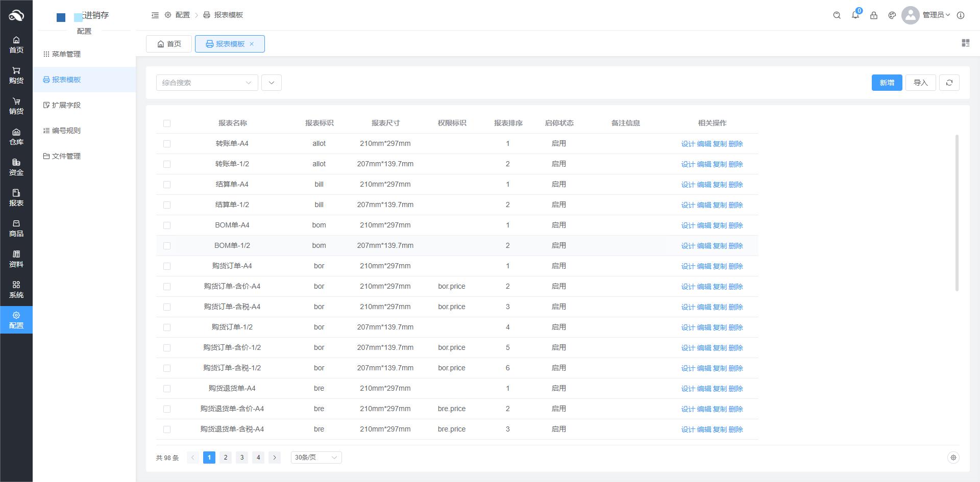Click the refresh button beside 导入

point(949,83)
